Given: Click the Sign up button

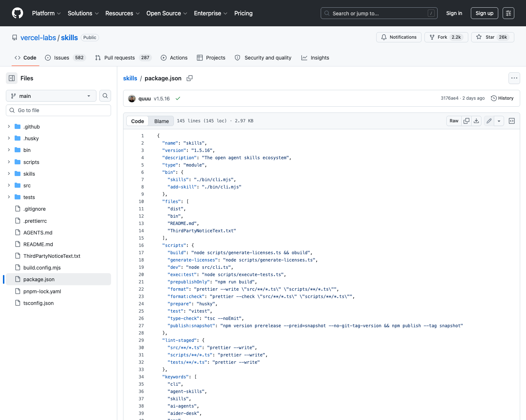Looking at the screenshot, I should tap(484, 13).
